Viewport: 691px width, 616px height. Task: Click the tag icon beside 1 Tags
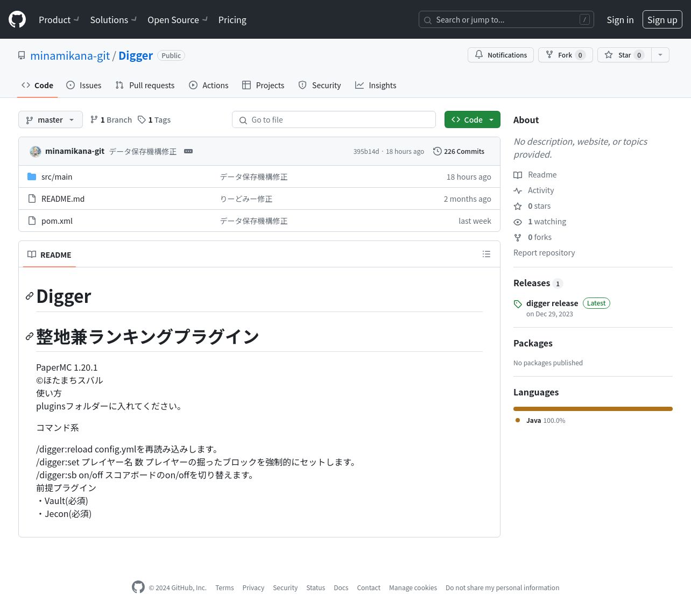142,119
